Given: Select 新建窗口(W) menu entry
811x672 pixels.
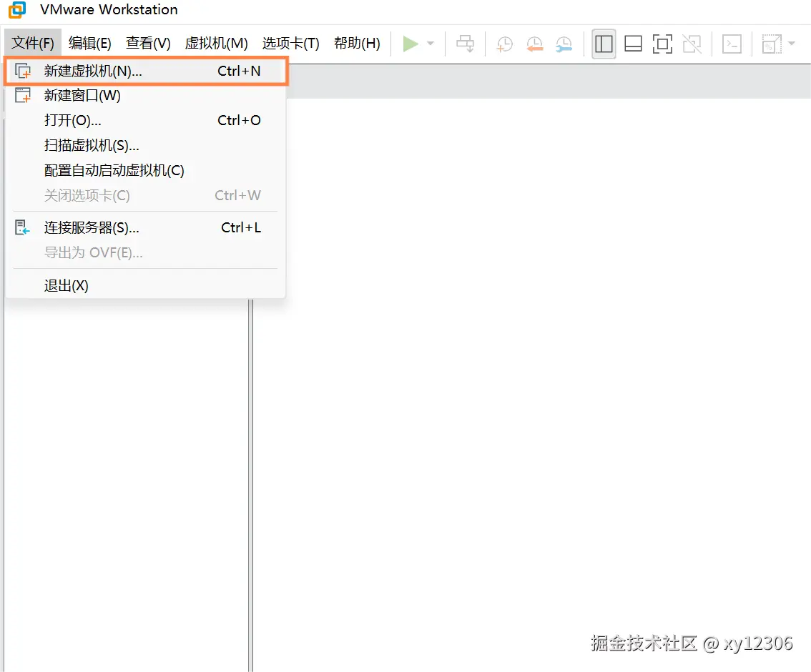Looking at the screenshot, I should (x=146, y=96).
